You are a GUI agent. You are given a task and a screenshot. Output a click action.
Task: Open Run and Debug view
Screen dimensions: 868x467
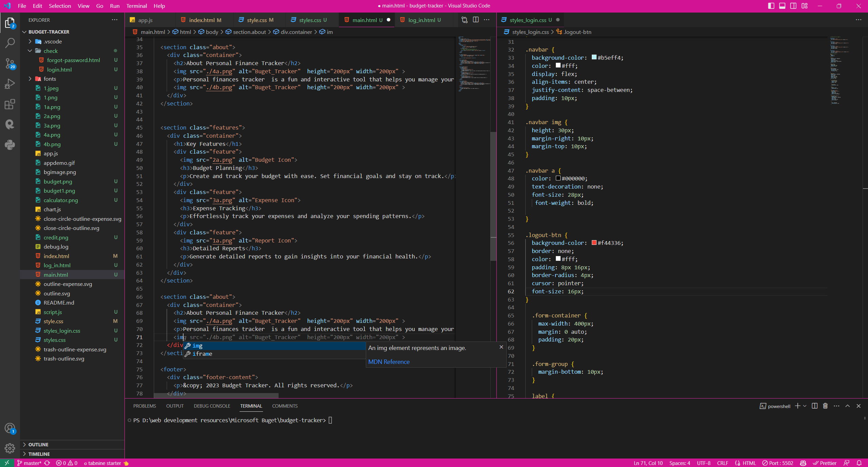(10, 84)
